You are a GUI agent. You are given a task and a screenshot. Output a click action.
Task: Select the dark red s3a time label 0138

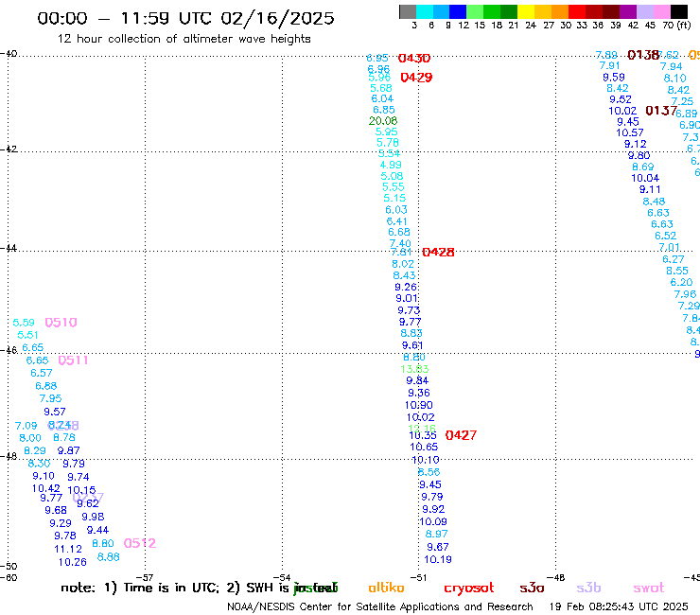point(643,55)
